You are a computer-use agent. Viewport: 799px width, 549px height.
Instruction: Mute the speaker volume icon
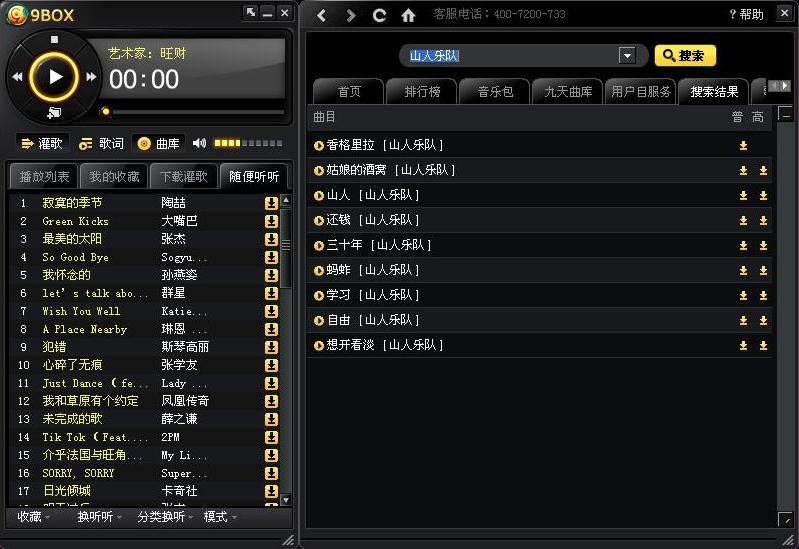[199, 143]
